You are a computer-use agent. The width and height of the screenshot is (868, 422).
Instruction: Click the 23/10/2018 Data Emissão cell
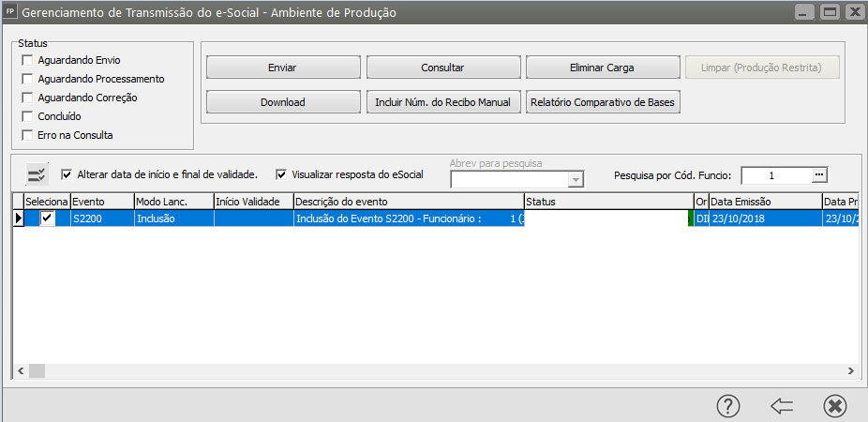pyautogui.click(x=766, y=219)
